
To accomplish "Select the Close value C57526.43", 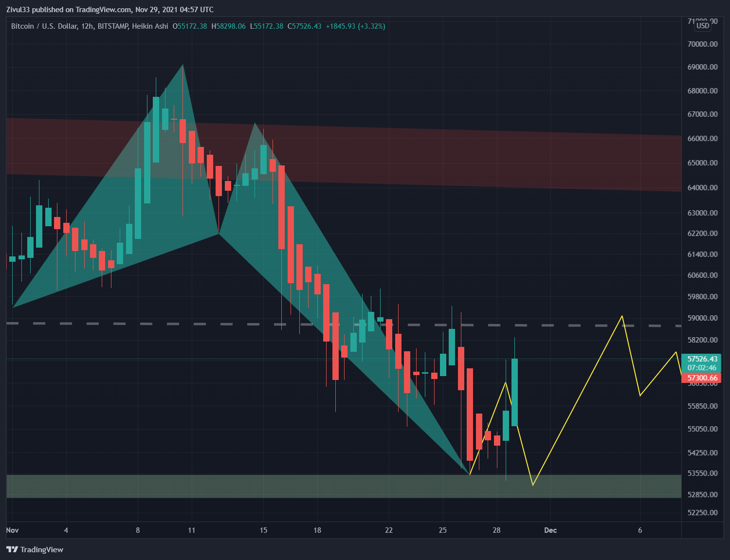I will pos(305,26).
